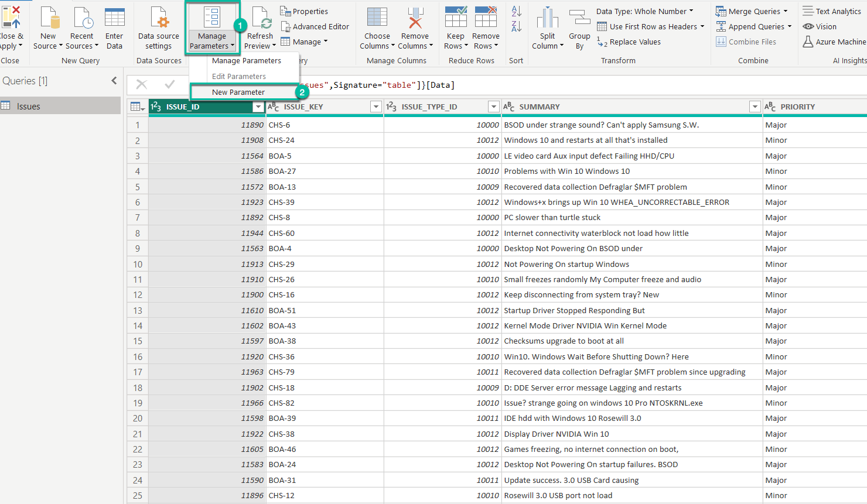
Task: Open Merge Queries
Action: tap(753, 11)
